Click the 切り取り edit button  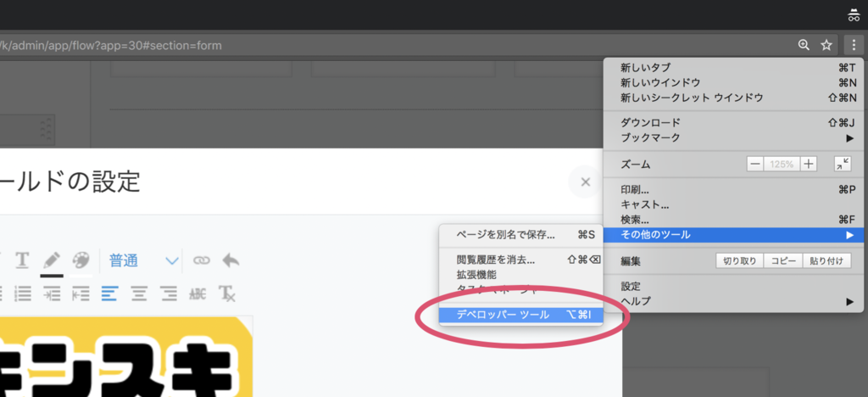click(739, 260)
